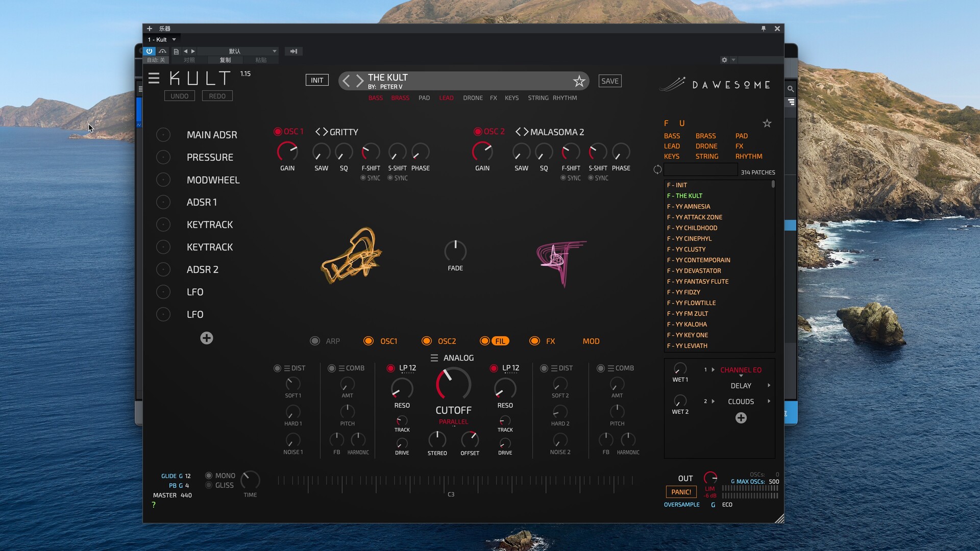Disable OSC 1 with its power toggle
The height and width of the screenshot is (551, 980).
click(278, 132)
